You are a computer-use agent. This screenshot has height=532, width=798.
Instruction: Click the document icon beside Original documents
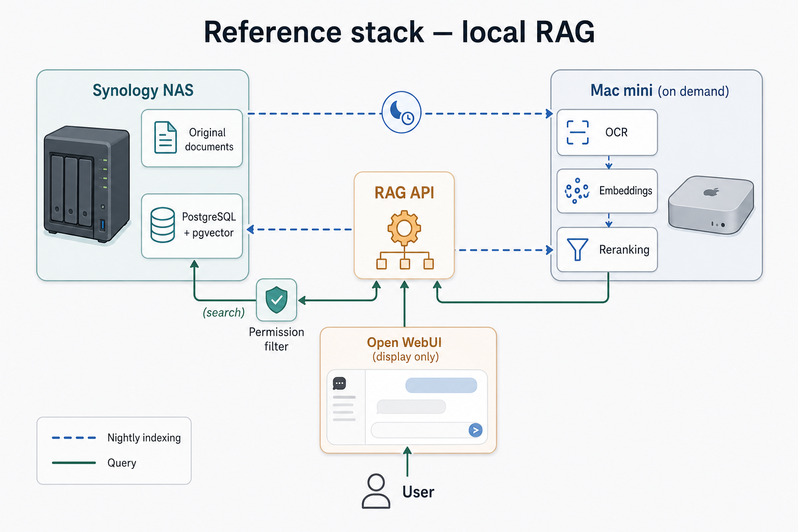[165, 137]
